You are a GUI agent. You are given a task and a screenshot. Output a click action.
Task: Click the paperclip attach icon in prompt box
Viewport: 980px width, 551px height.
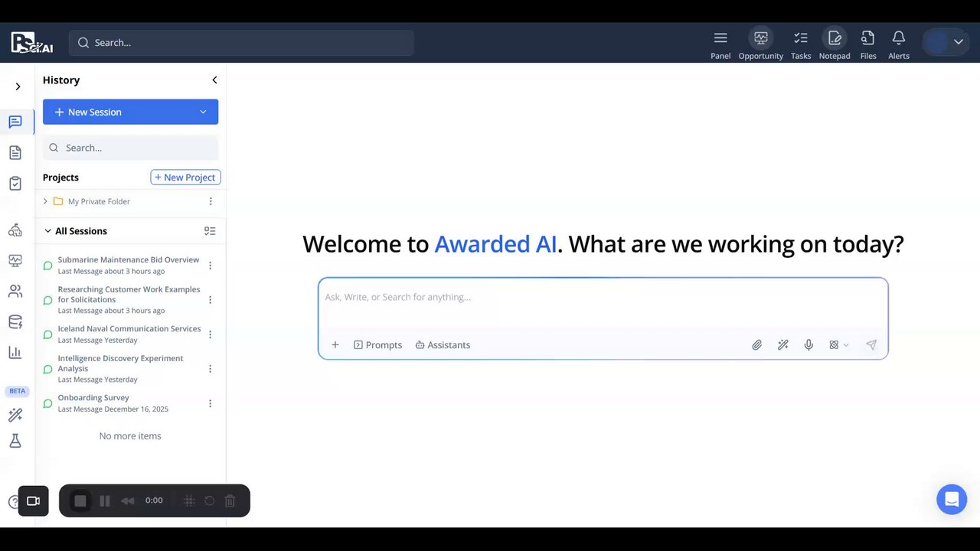[x=756, y=345]
